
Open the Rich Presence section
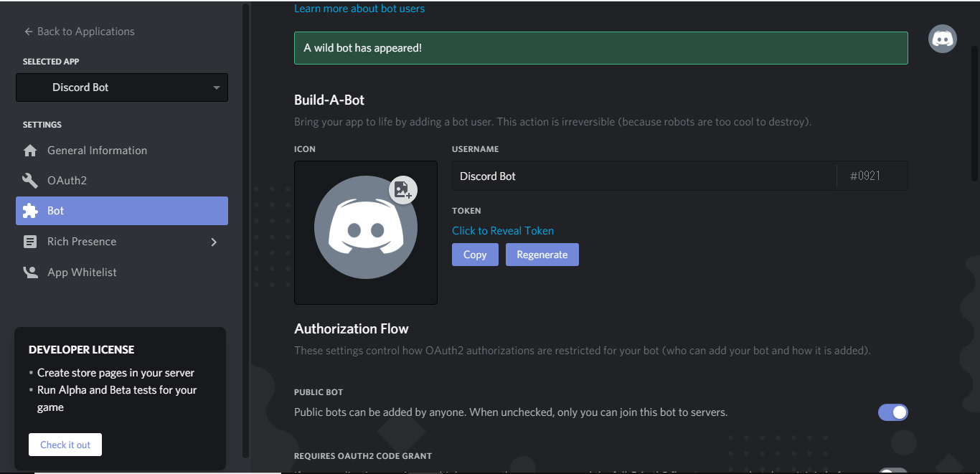(122, 242)
